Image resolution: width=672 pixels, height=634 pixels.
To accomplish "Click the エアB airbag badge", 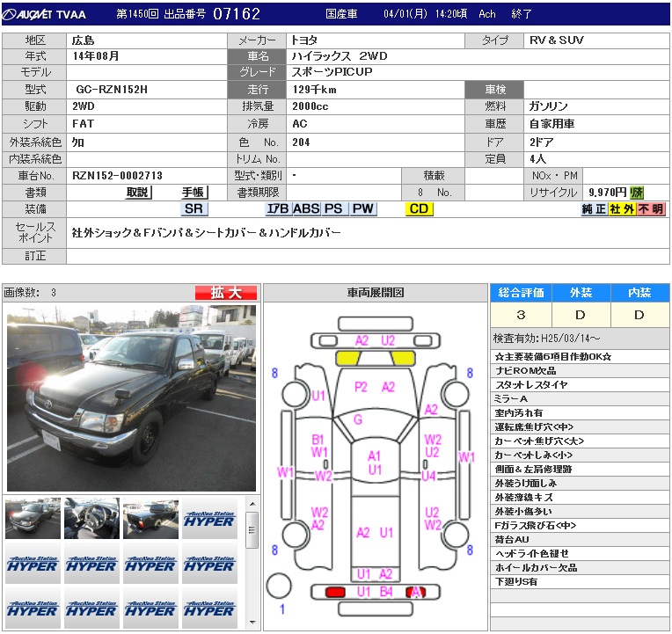I will tap(278, 209).
